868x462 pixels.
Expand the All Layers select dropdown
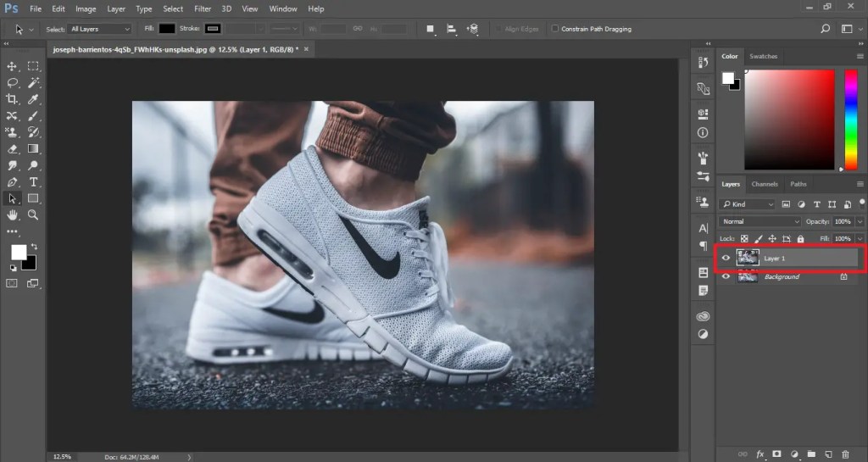tap(100, 29)
